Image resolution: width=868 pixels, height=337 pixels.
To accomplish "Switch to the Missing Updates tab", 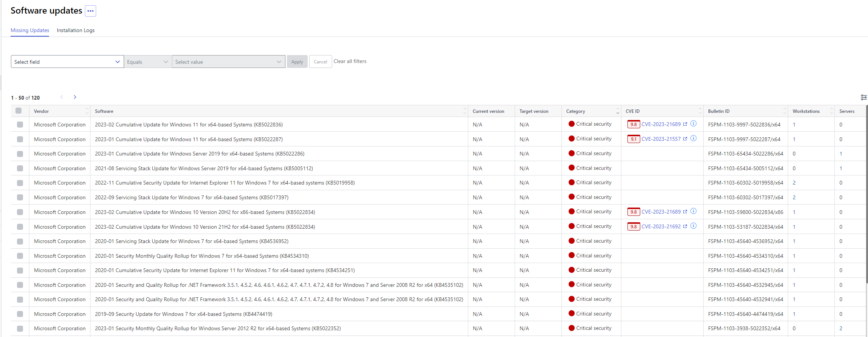I will 30,30.
